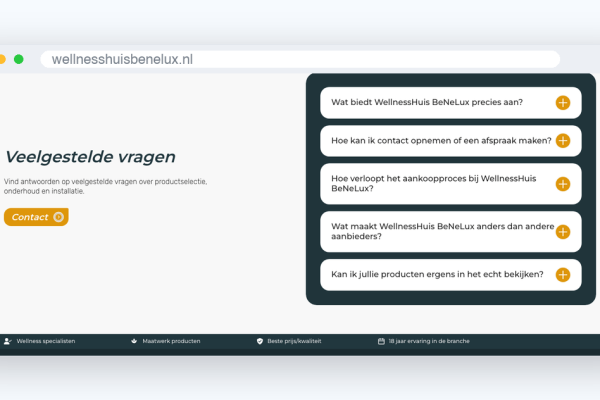Click the lotus icon beside Maatwerk producten

click(134, 341)
